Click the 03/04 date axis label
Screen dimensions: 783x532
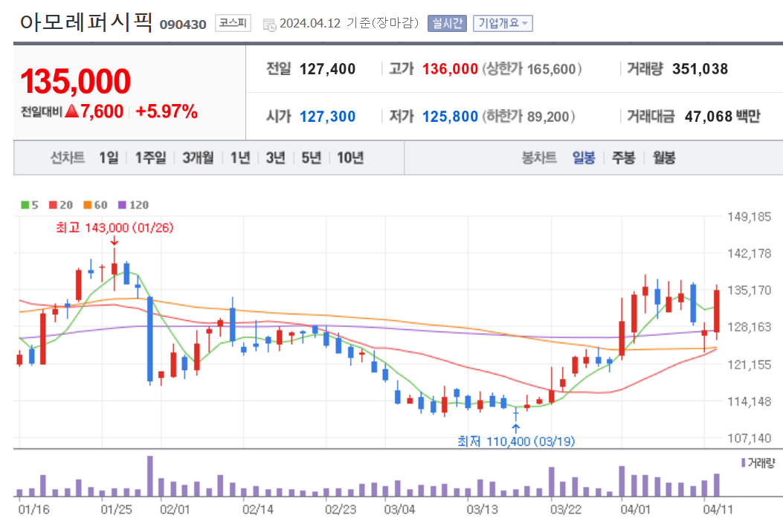[399, 510]
